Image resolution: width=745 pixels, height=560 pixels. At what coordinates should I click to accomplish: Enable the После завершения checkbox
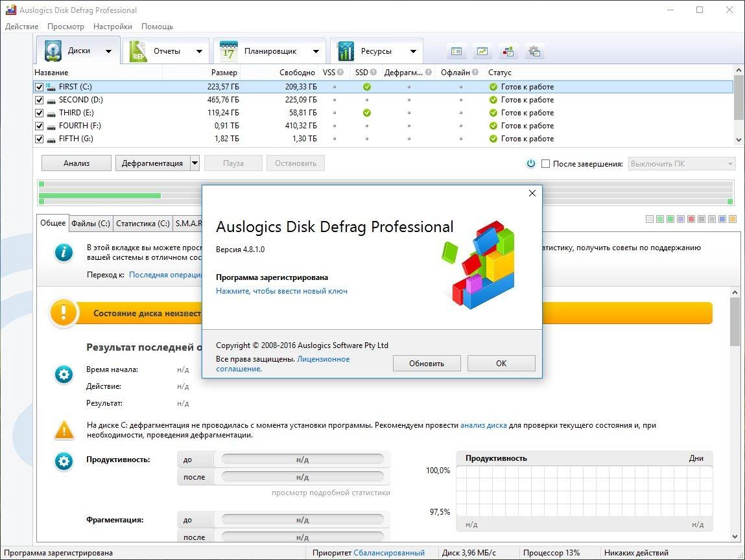point(545,163)
